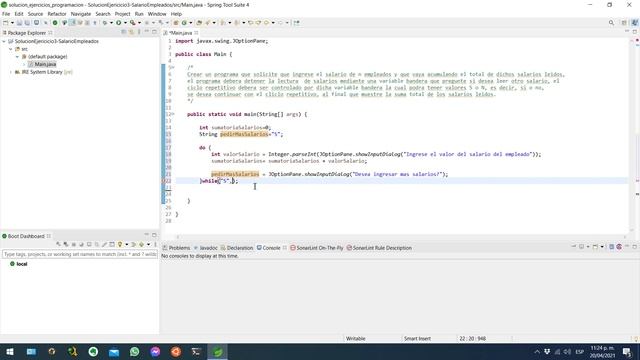Screen dimensions: 640x360
Task: Click the green Boot Dashboard toolbar icon
Action: point(55,23)
